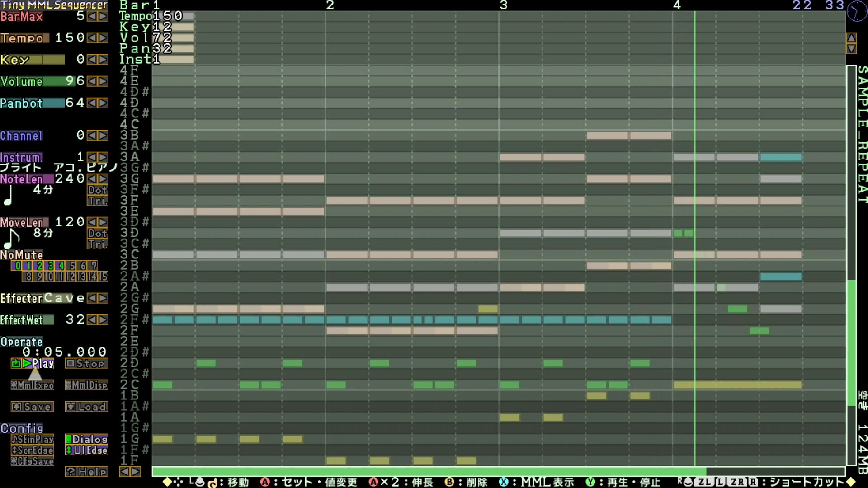Select next Instrument with right arrow
Image resolution: width=868 pixels, height=488 pixels.
(x=104, y=157)
